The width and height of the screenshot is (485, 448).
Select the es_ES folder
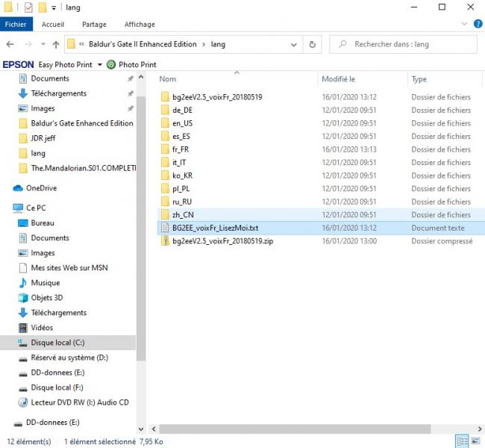pyautogui.click(x=181, y=136)
